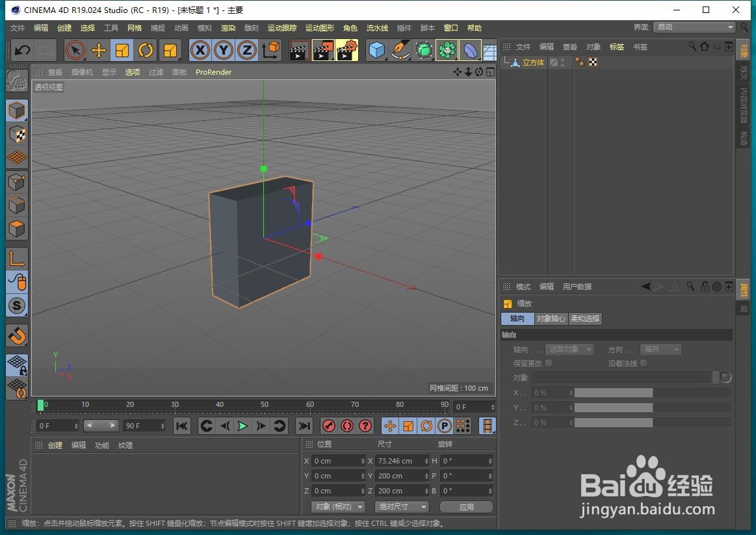Viewport: 756px width, 535px height.
Task: Toggle 沿着法线 checkbox
Action: pyautogui.click(x=644, y=363)
